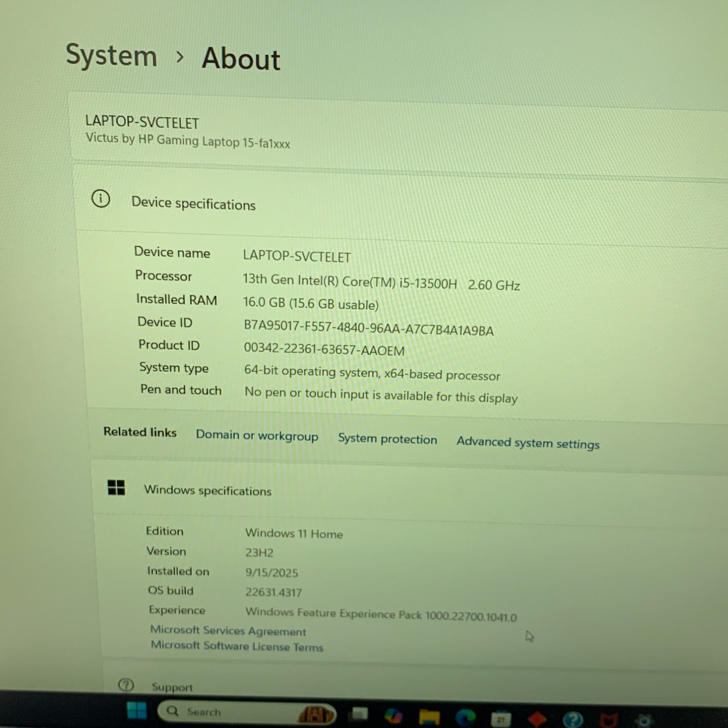Screen dimensions: 728x728
Task: Open McAfee from the taskbar
Action: pyautogui.click(x=608, y=719)
